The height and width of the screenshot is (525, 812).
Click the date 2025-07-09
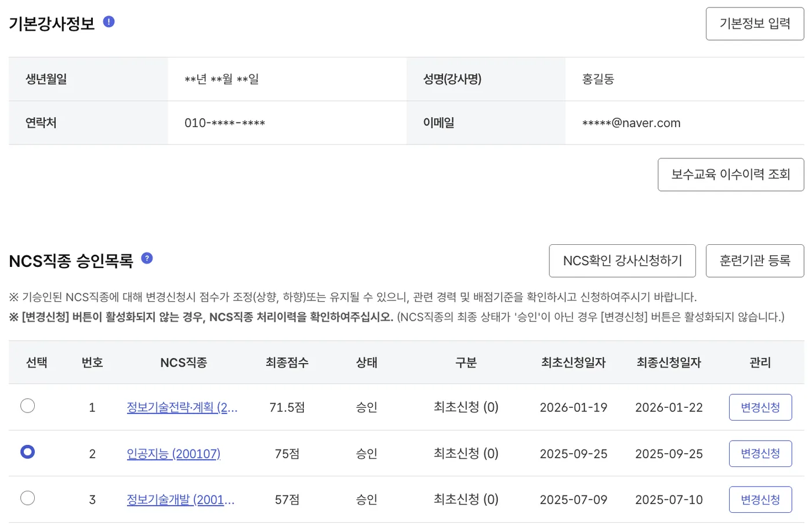tap(573, 499)
